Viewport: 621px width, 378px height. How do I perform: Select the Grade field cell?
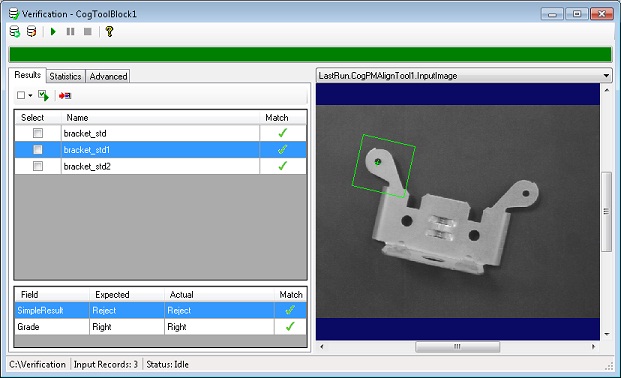tap(52, 327)
